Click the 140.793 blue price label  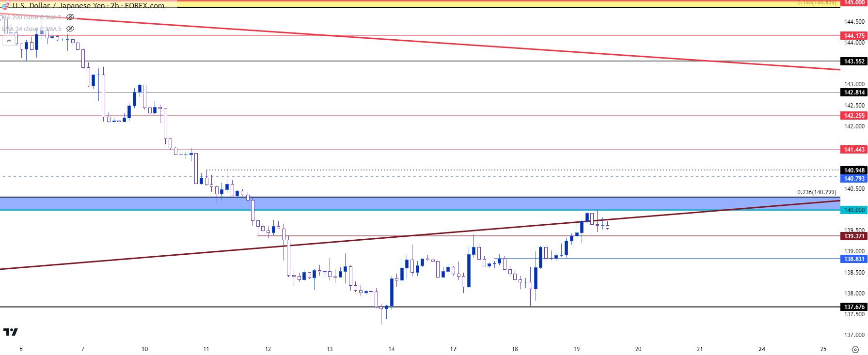[854, 178]
